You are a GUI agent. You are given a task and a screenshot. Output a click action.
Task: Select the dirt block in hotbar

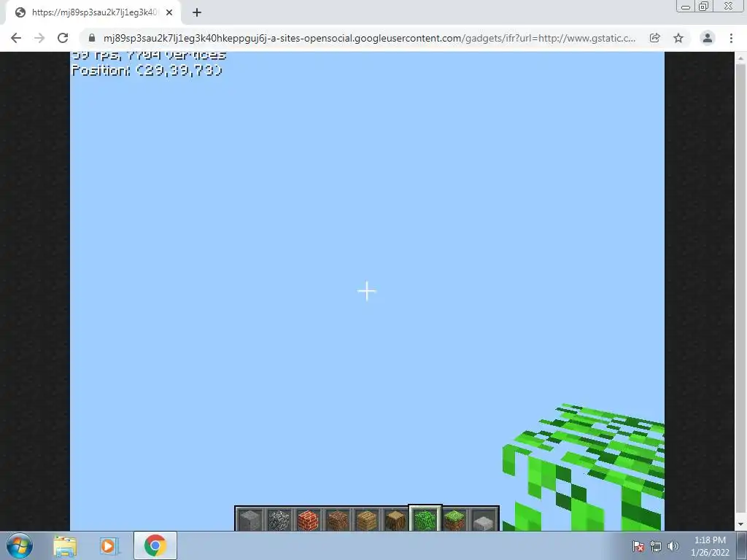tap(338, 519)
